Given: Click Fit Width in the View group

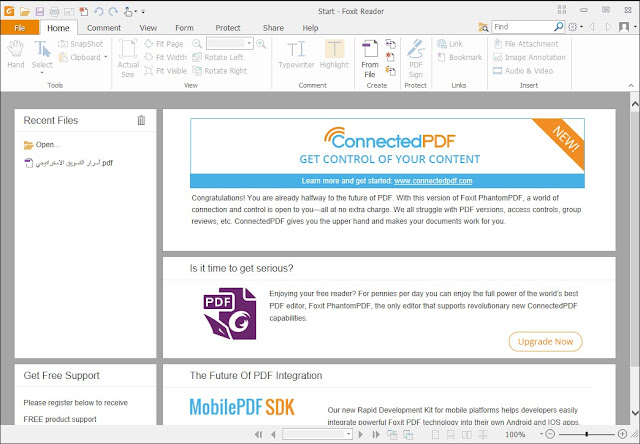Looking at the screenshot, I should point(166,57).
